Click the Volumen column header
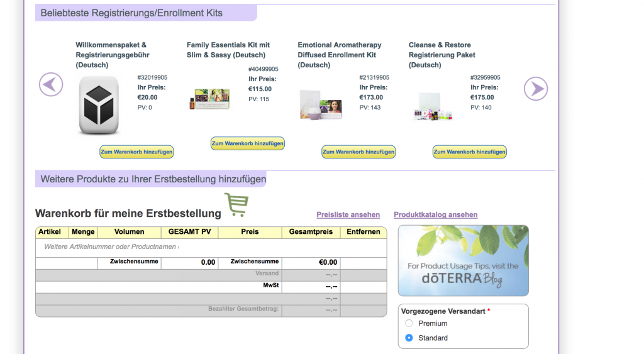Image resolution: width=644 pixels, height=354 pixels. pyautogui.click(x=129, y=232)
